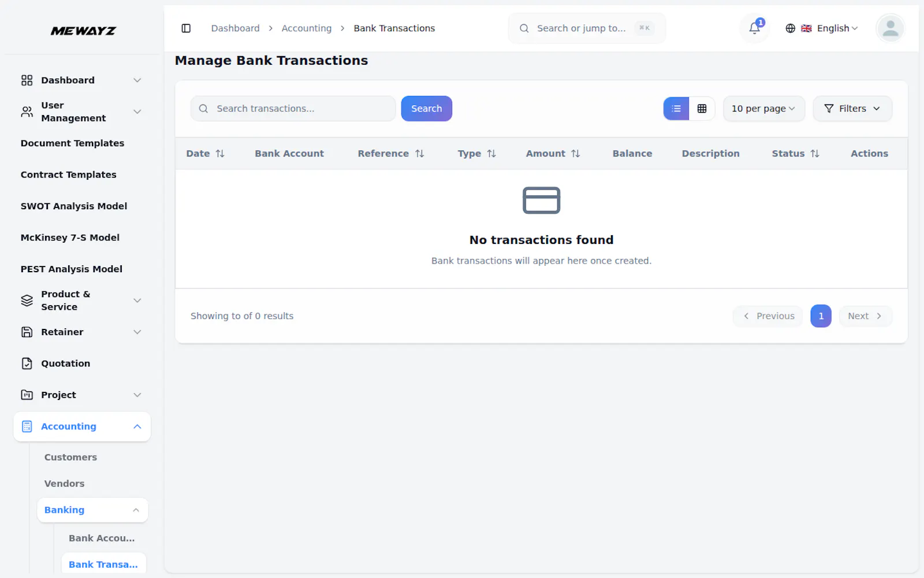Screen dimensions: 924x578
Task: Click the blue Search button
Action: (426, 109)
